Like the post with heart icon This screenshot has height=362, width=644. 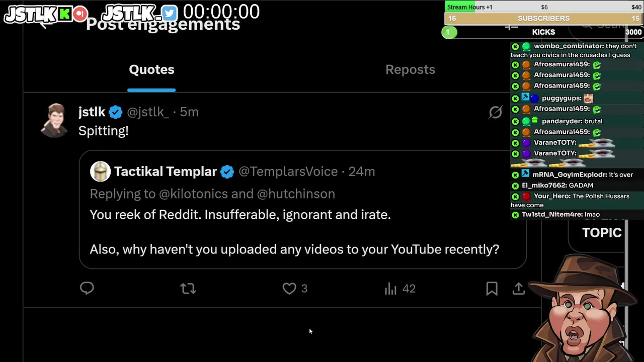(289, 289)
